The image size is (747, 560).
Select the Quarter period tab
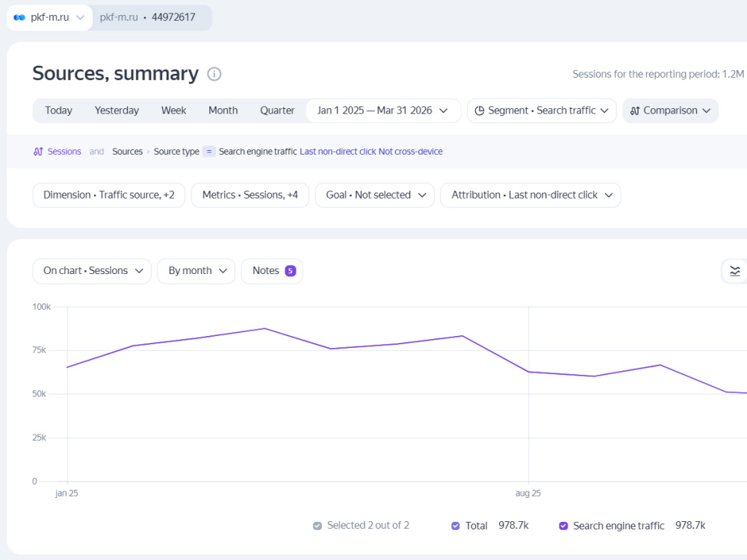pyautogui.click(x=277, y=111)
